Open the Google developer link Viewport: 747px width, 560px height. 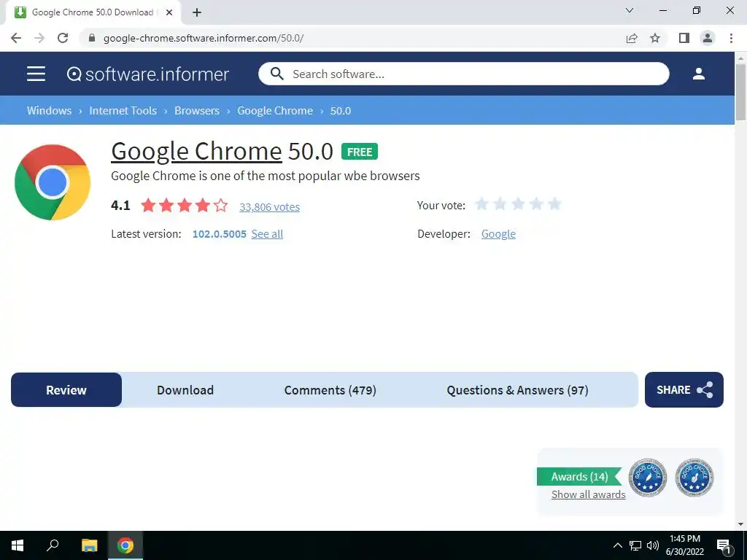498,234
